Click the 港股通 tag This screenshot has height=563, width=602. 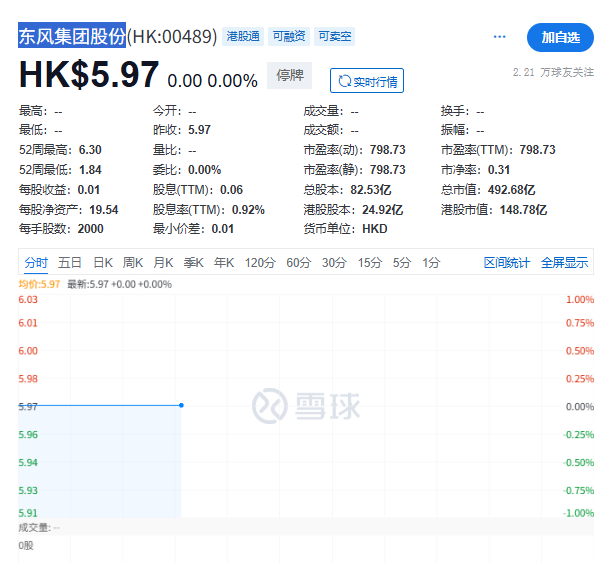[243, 36]
